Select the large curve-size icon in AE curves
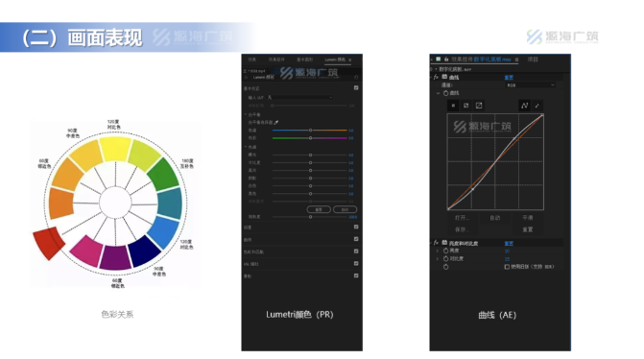 [x=479, y=106]
